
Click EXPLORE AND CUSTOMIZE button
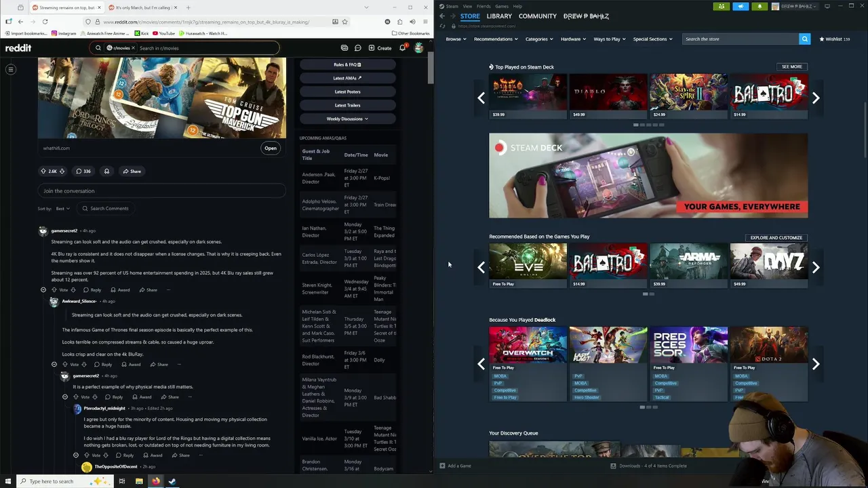click(x=776, y=237)
